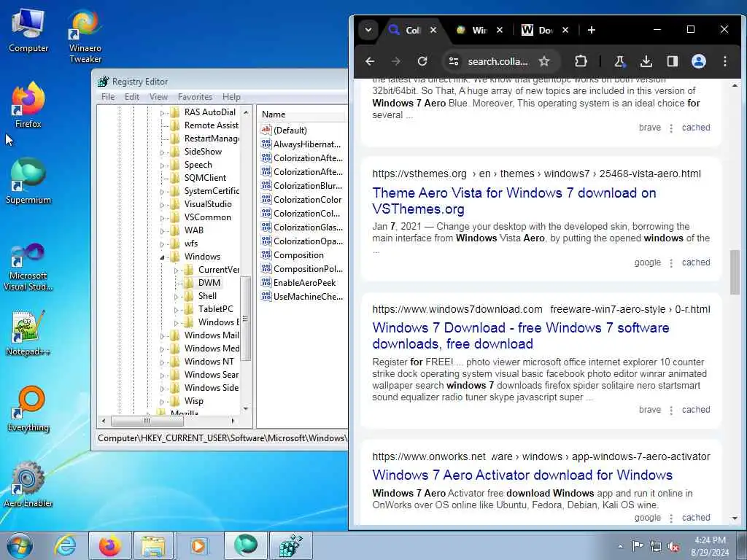Reload the current browser page
This screenshot has width=747, height=560.
point(422,61)
